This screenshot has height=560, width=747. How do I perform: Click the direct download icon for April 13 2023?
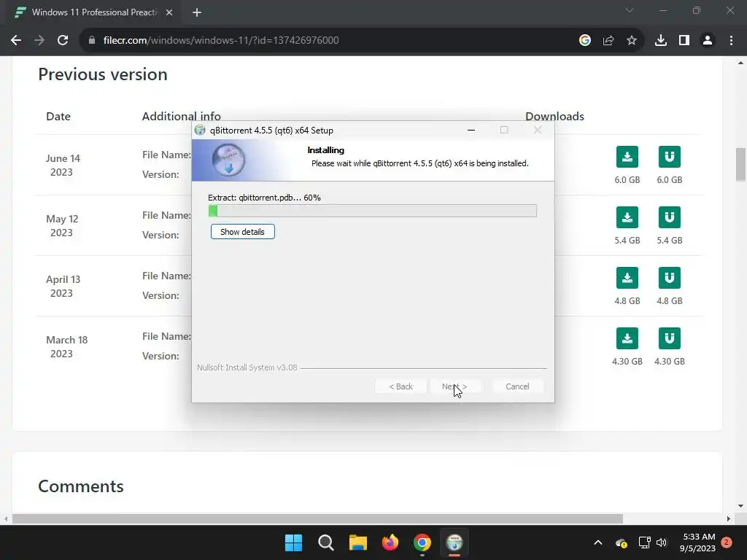coord(627,278)
